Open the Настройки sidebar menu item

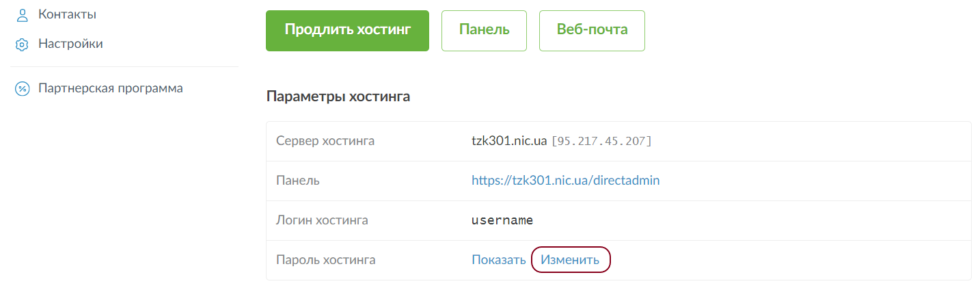pyautogui.click(x=70, y=44)
